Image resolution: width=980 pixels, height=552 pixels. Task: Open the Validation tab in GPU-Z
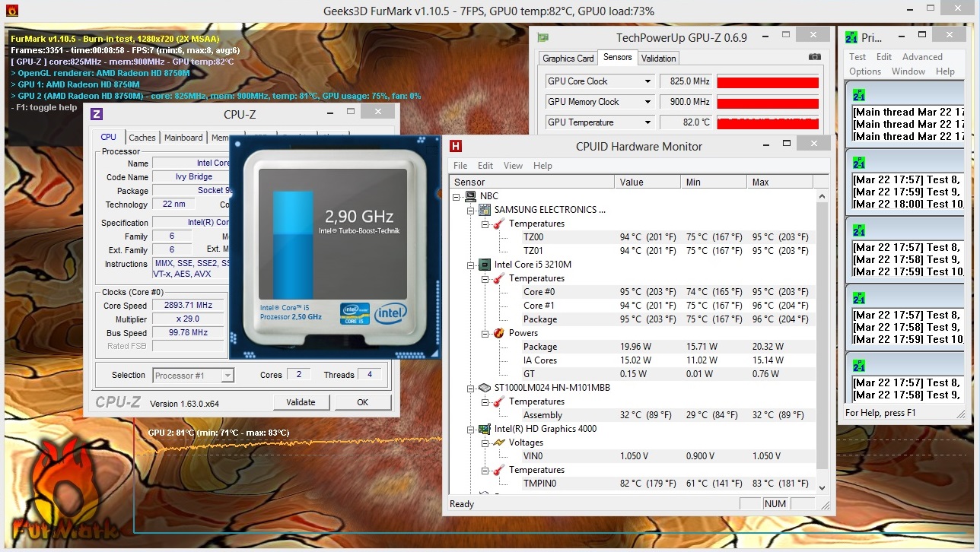[659, 59]
